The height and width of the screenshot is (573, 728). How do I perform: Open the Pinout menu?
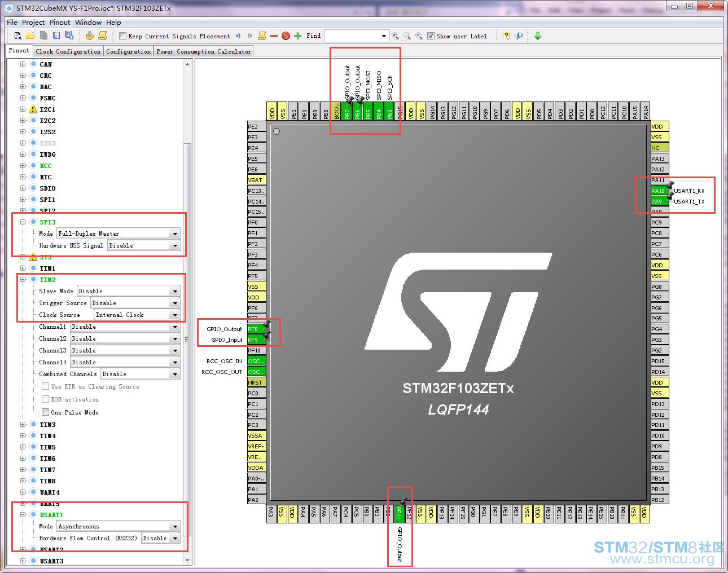click(60, 23)
